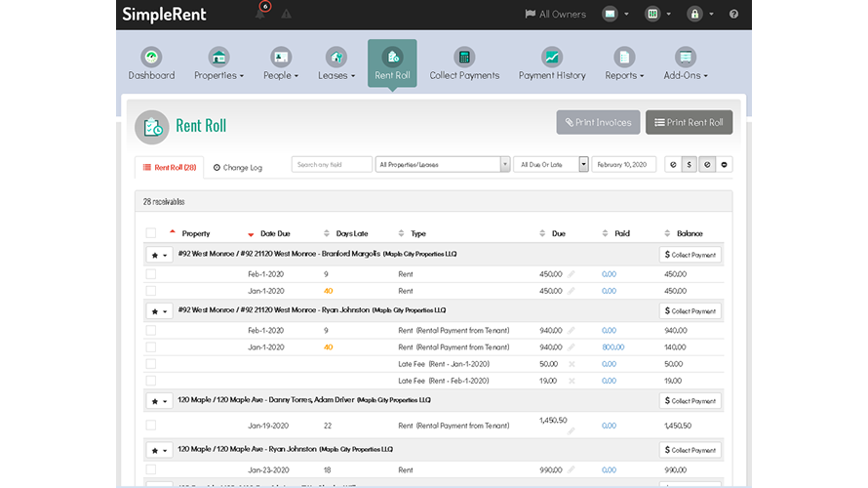
Task: Open the People menu
Action: pos(281,63)
